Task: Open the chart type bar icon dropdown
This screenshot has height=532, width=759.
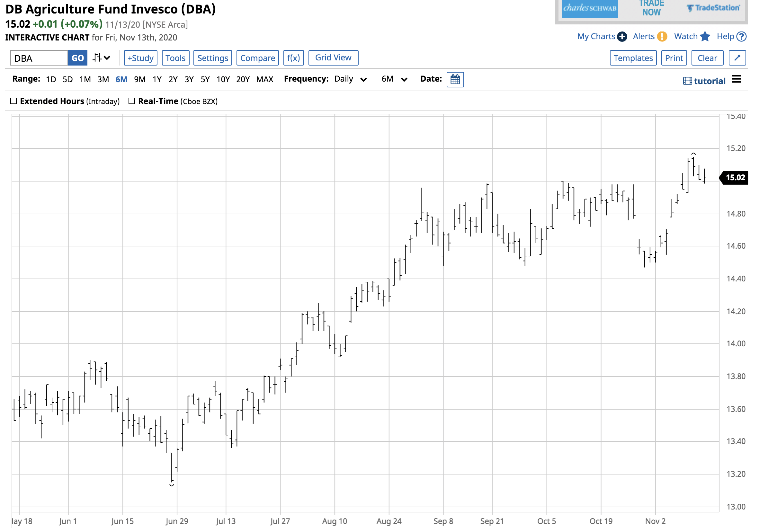Action: (101, 58)
